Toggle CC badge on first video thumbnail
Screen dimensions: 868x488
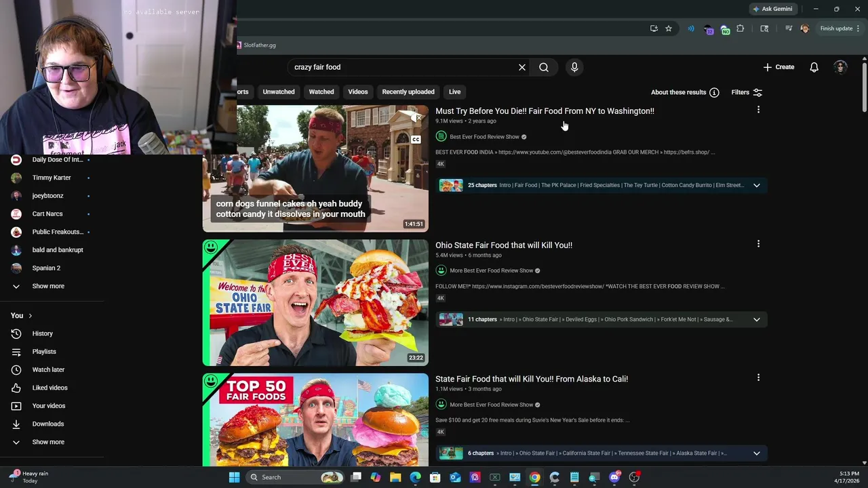coord(416,140)
